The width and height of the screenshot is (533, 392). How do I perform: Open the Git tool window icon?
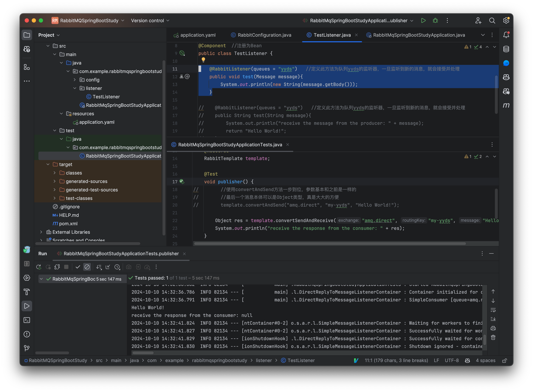(27, 348)
